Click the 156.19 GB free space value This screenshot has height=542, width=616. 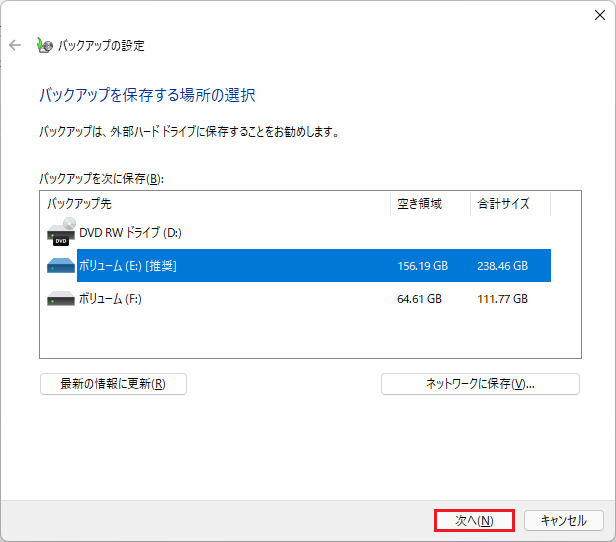point(423,266)
